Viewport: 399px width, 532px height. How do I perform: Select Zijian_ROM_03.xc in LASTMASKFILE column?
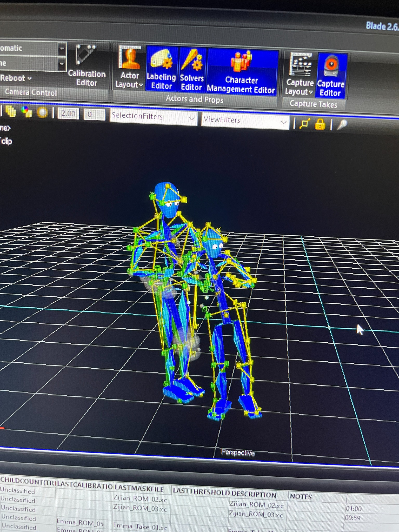140,508
